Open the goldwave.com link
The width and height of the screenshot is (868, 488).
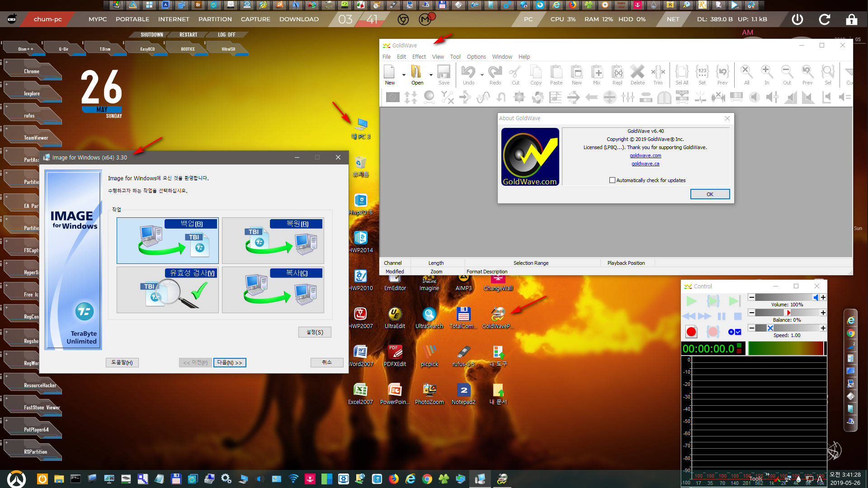pos(645,155)
